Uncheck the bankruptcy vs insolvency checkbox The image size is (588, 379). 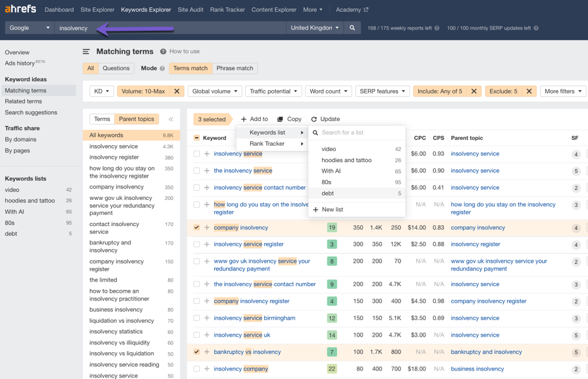coord(197,352)
